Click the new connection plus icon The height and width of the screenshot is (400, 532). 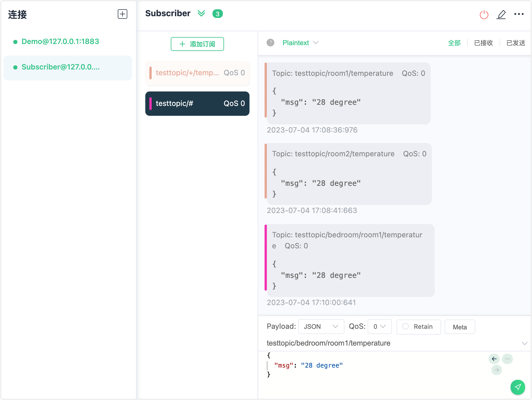pos(122,14)
